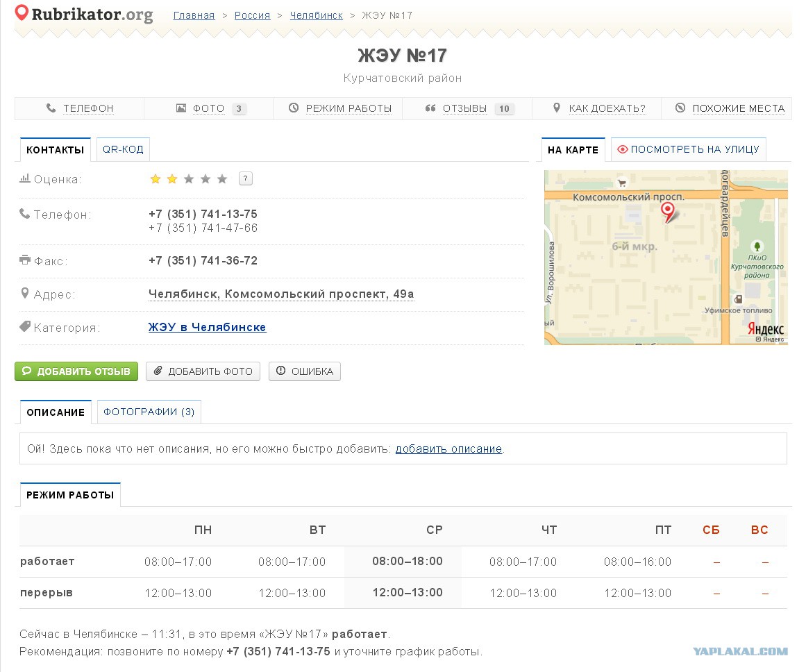Select the КОНТАКТЫ tab

56,150
